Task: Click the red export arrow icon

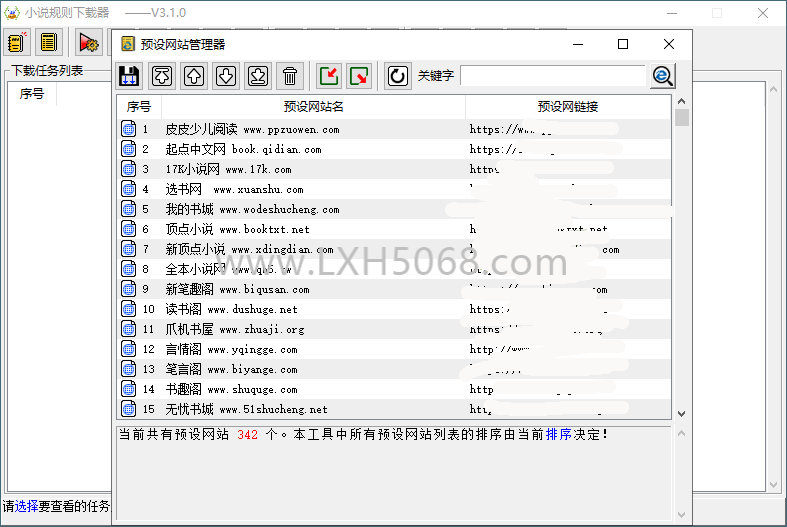Action: point(359,76)
